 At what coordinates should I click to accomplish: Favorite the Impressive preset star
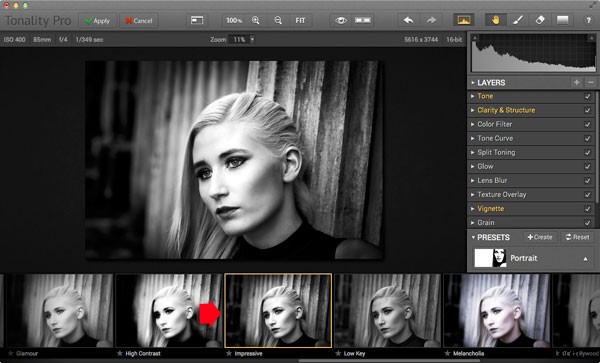(229, 353)
